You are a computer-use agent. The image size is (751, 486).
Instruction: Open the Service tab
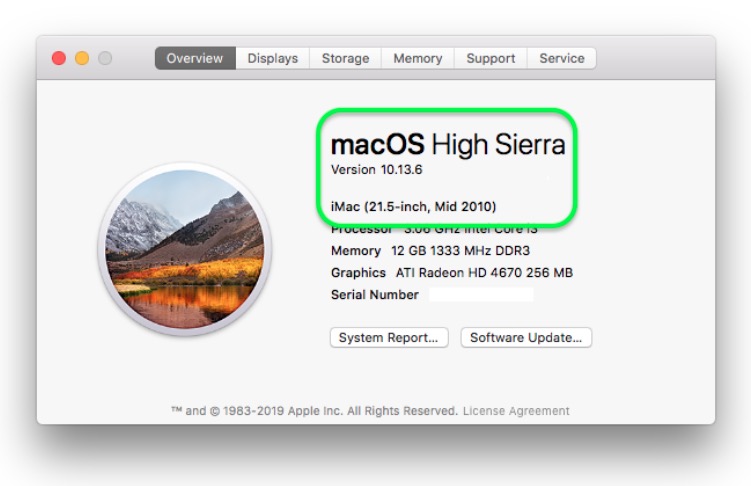(x=562, y=58)
